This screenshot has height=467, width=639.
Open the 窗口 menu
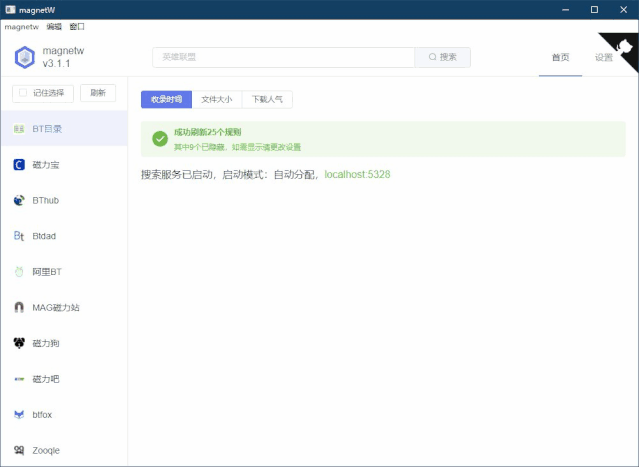(77, 26)
